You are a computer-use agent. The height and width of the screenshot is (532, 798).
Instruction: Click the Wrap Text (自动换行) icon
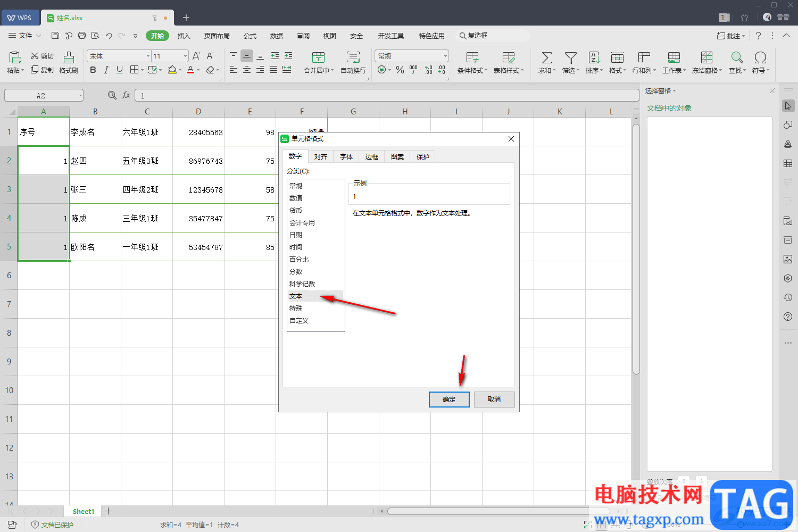click(x=353, y=57)
